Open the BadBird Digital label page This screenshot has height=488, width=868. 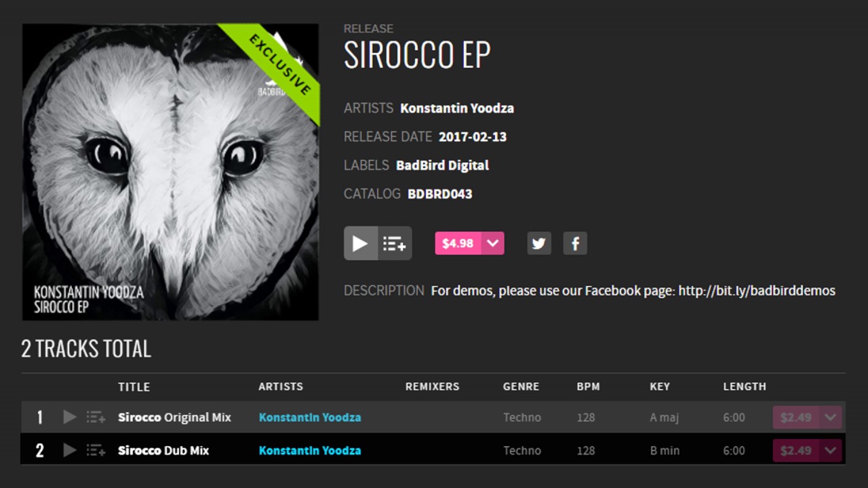pos(442,165)
